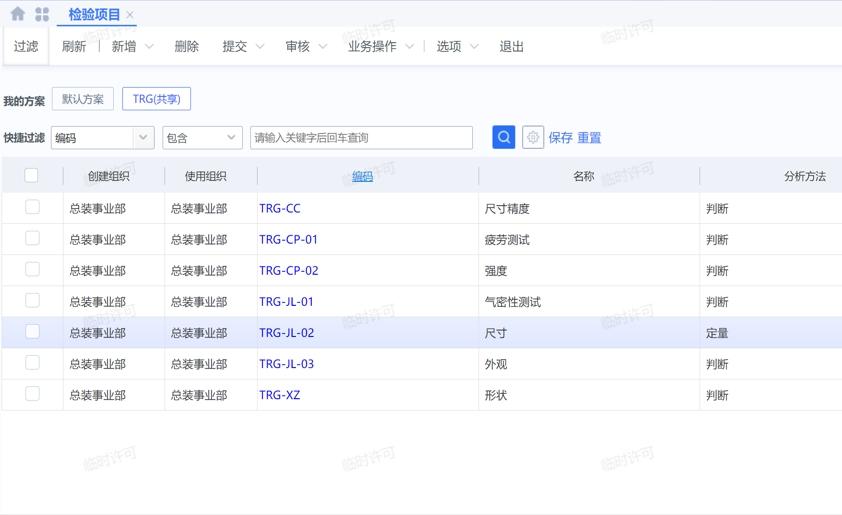Click the 重置 link
The height and width of the screenshot is (515, 842).
click(x=589, y=138)
